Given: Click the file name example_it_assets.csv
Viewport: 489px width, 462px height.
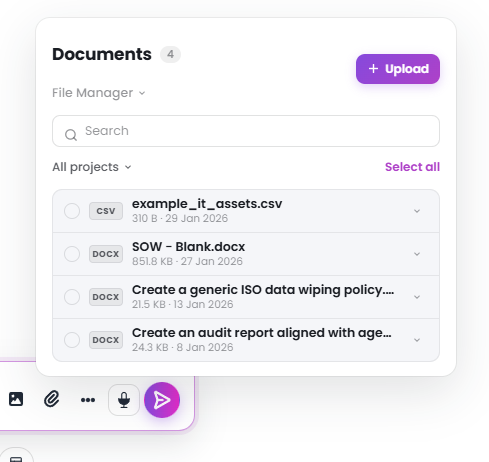Looking at the screenshot, I should [x=207, y=203].
